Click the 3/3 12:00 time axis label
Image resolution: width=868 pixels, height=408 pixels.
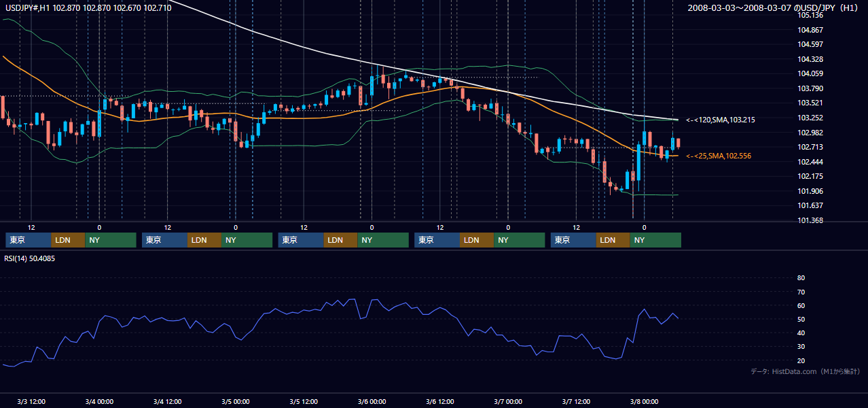(31, 401)
